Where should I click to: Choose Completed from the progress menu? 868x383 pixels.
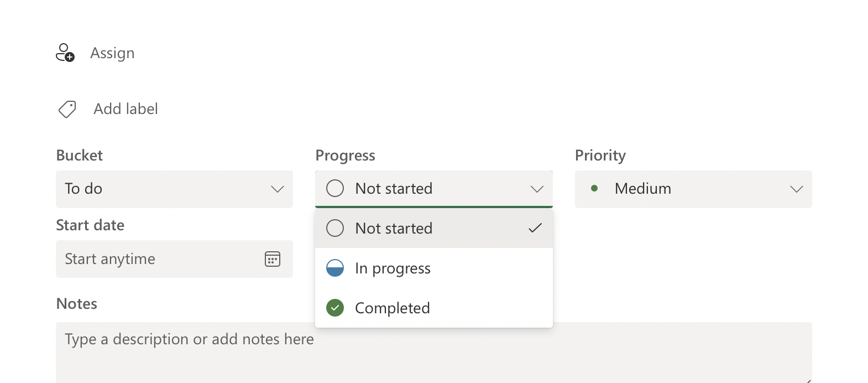pyautogui.click(x=393, y=308)
